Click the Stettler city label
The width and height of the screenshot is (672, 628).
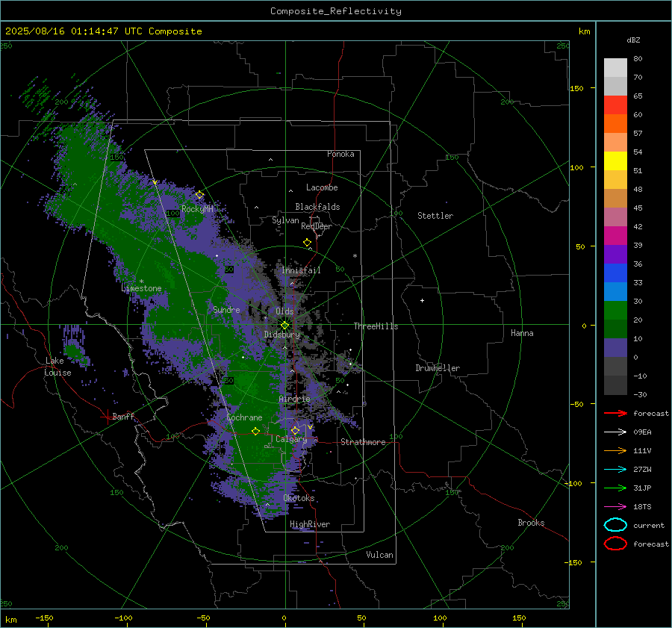(x=435, y=216)
